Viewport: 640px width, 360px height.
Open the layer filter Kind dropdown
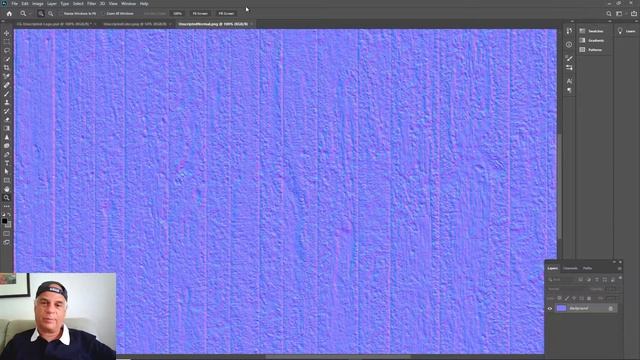(x=561, y=280)
